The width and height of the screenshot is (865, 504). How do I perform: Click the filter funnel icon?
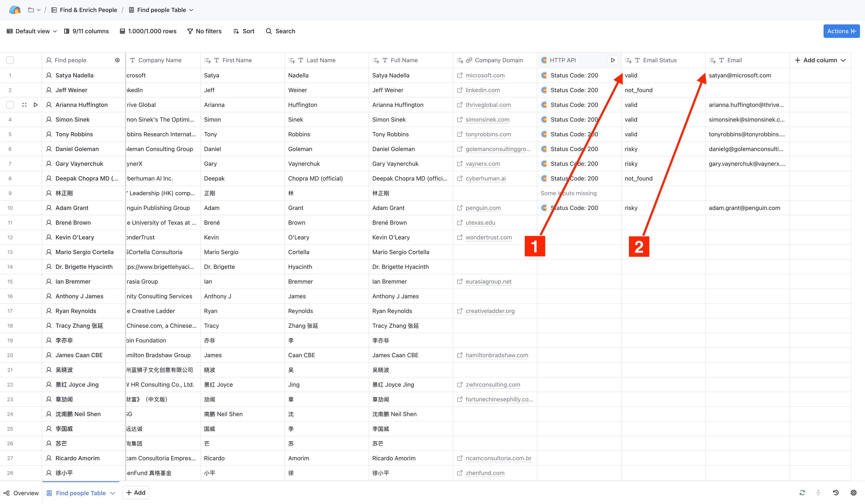point(190,31)
